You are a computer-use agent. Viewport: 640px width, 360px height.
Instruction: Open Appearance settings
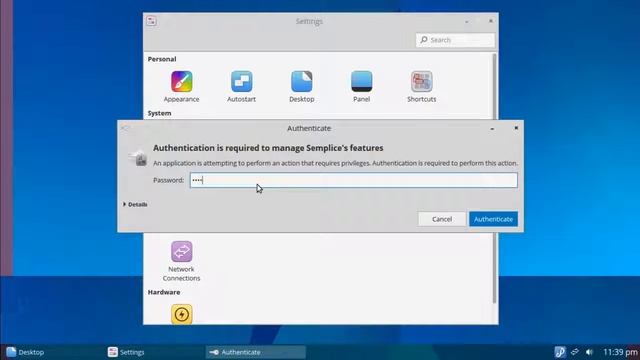click(x=182, y=86)
